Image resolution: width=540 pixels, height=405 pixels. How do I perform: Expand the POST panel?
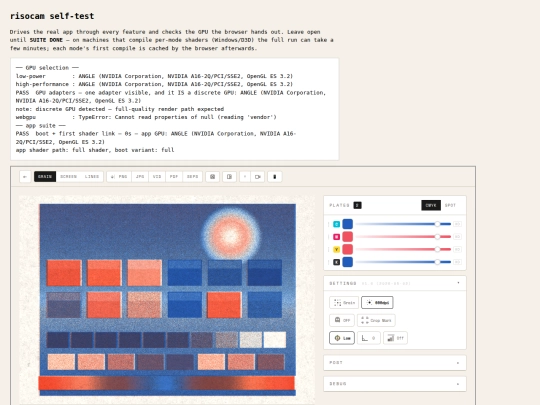click(x=395, y=363)
